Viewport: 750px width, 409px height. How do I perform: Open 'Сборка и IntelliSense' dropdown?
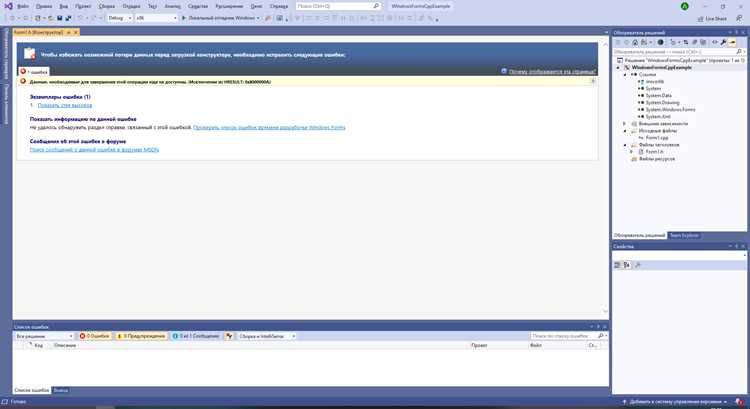tap(267, 336)
